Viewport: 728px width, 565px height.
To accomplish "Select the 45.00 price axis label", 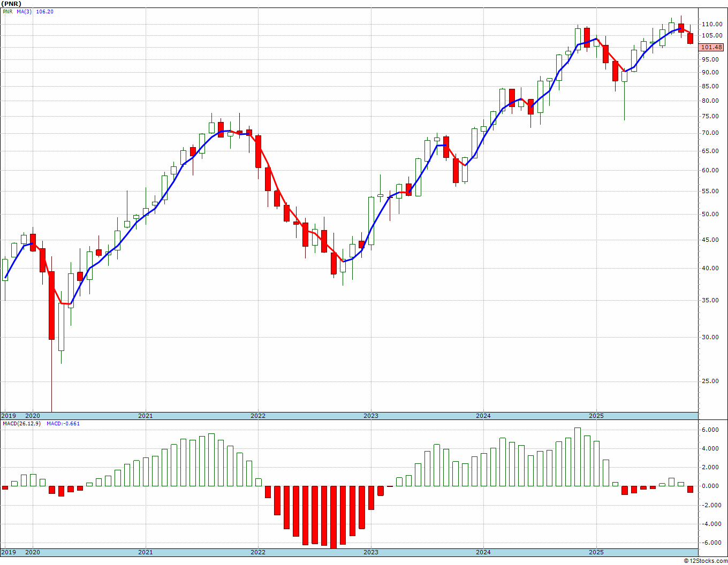I will tap(710, 240).
